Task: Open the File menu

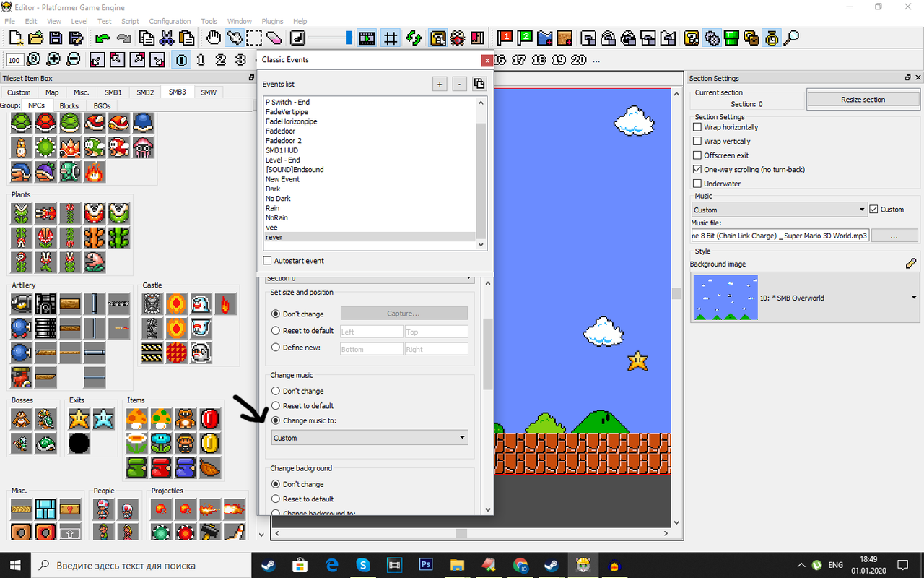Action: coord(10,21)
